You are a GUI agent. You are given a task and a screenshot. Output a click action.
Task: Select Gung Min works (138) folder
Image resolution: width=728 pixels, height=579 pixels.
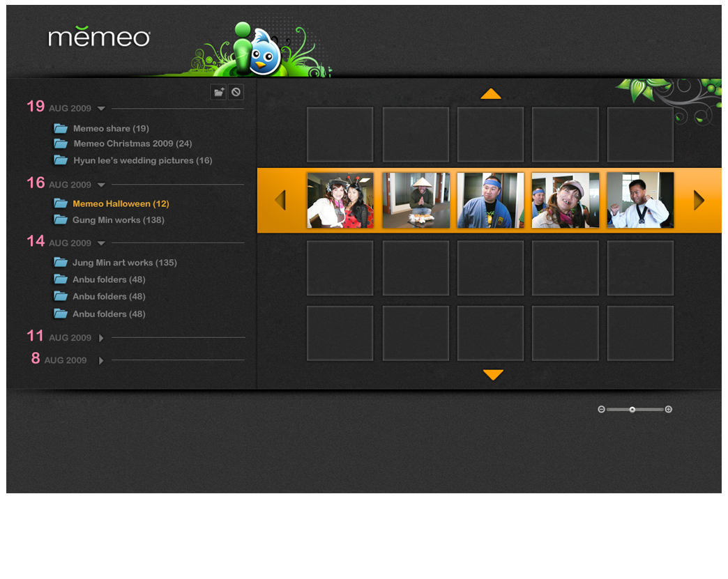pos(118,220)
